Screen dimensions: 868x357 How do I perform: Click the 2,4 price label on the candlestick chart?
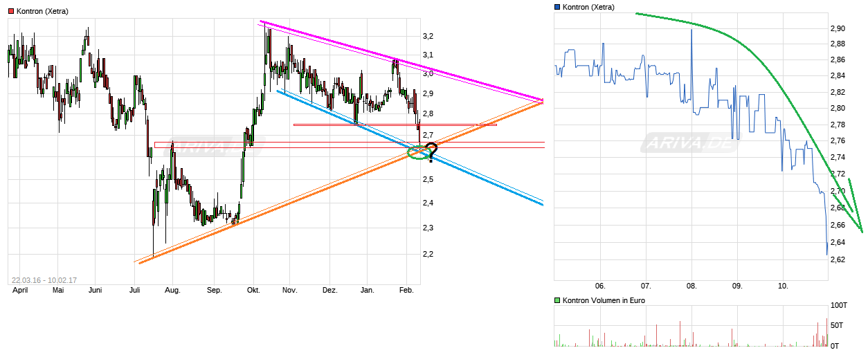[428, 203]
